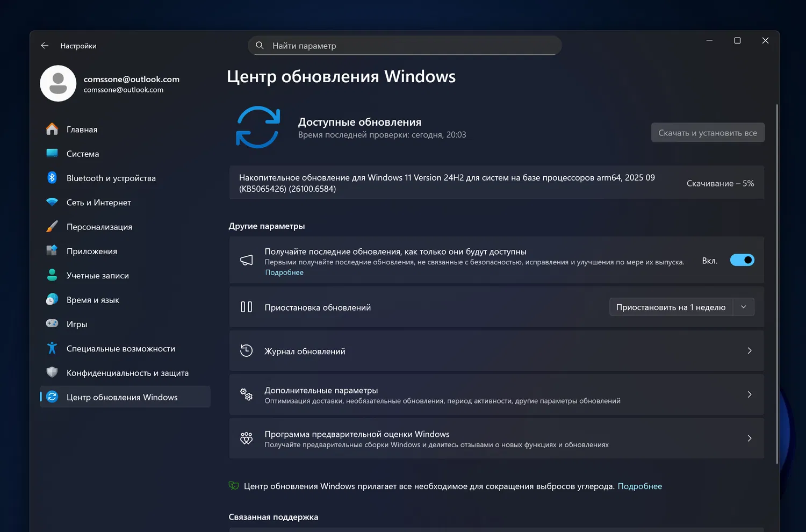Viewport: 806px width, 532px height.
Task: Open the Подробнее link under latest updates
Action: click(x=284, y=272)
